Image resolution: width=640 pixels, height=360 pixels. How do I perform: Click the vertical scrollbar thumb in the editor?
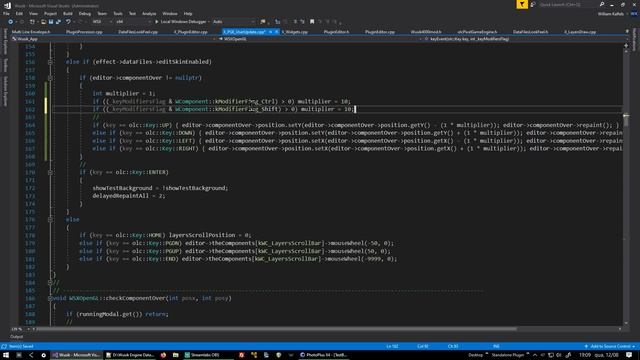coord(626,121)
